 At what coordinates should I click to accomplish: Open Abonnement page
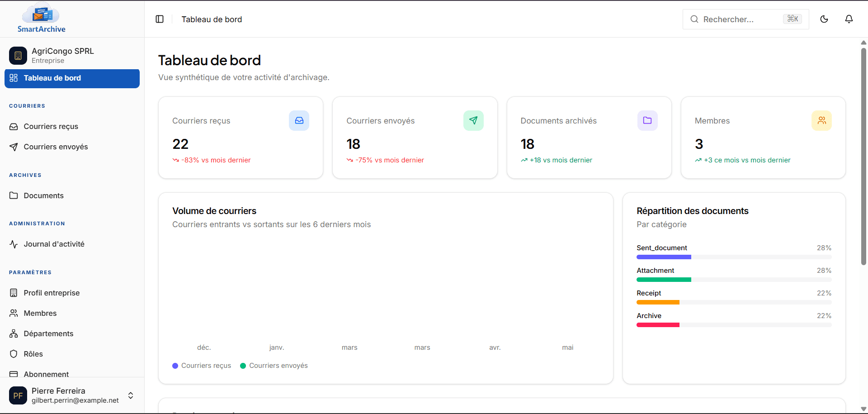[x=72, y=374]
